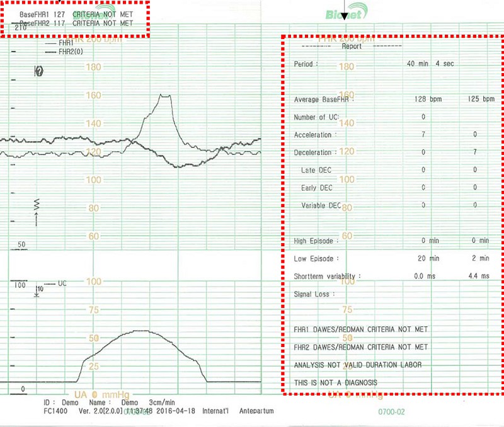
Task: Click the BaseFHR2 117 criteria text
Action: coord(76,23)
